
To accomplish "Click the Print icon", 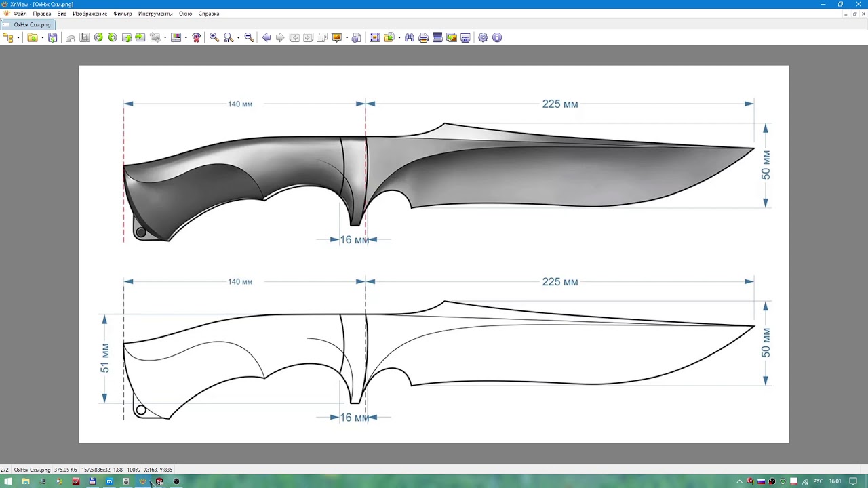I will point(423,38).
